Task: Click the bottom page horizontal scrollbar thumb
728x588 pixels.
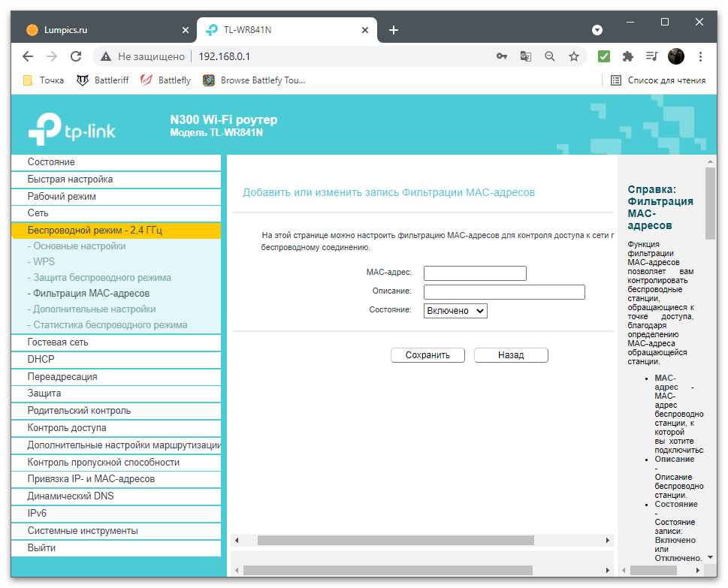Action: click(388, 570)
